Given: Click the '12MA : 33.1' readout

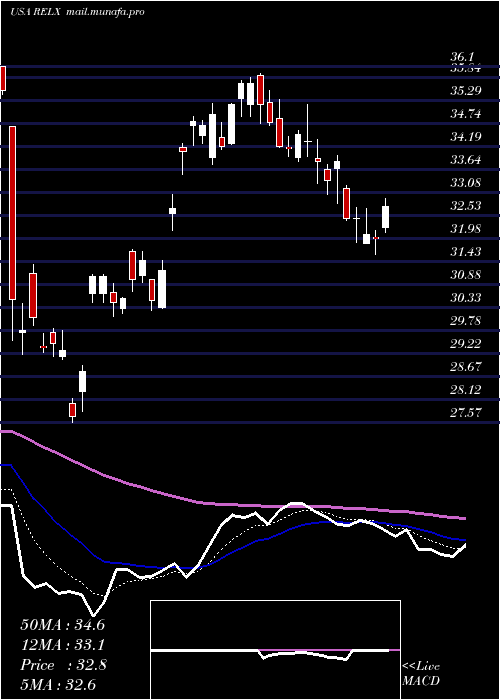Looking at the screenshot, I should [x=63, y=645].
